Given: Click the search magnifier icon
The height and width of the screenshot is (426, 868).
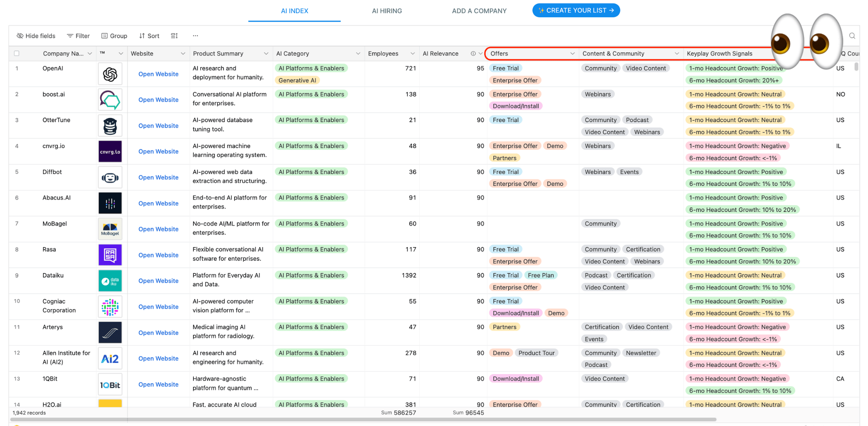Looking at the screenshot, I should point(852,36).
